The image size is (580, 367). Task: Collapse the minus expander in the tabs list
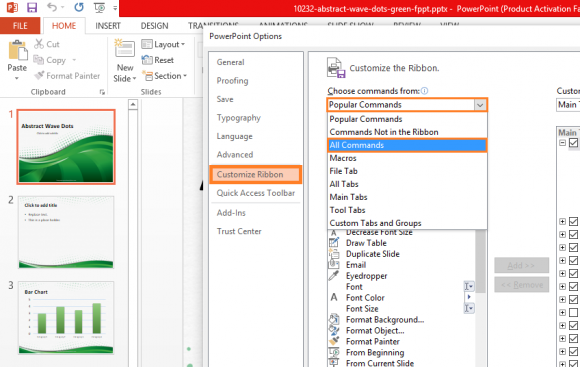pos(562,143)
